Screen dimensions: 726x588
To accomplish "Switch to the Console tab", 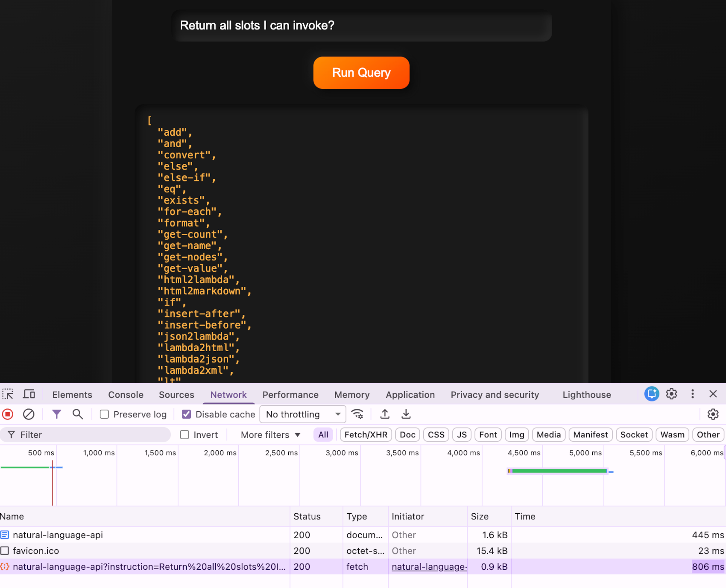I will tap(126, 395).
